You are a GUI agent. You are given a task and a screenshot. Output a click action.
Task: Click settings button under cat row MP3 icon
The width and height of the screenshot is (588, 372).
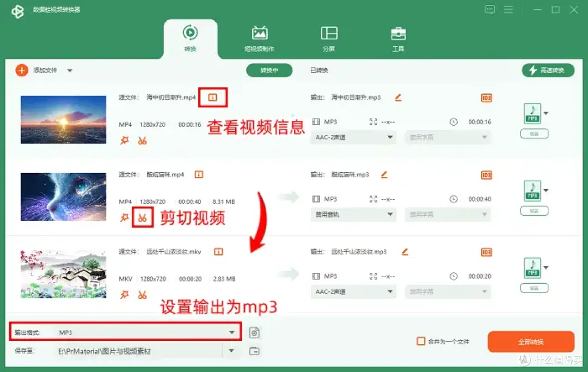[x=534, y=211]
